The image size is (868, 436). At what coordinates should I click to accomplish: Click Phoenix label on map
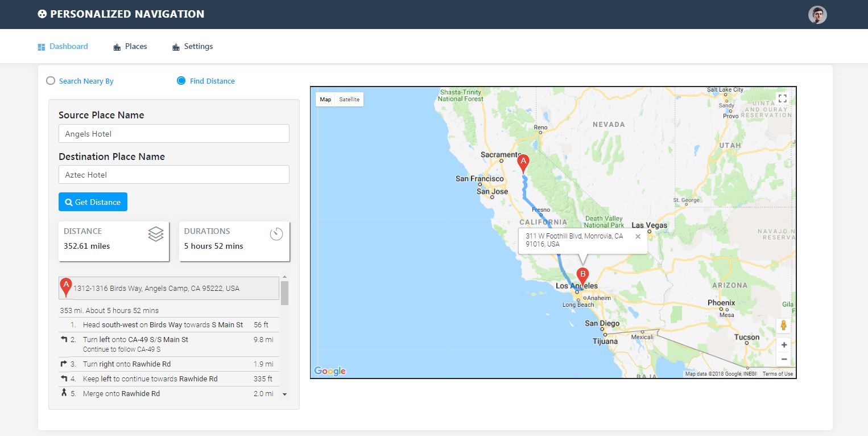(721, 303)
